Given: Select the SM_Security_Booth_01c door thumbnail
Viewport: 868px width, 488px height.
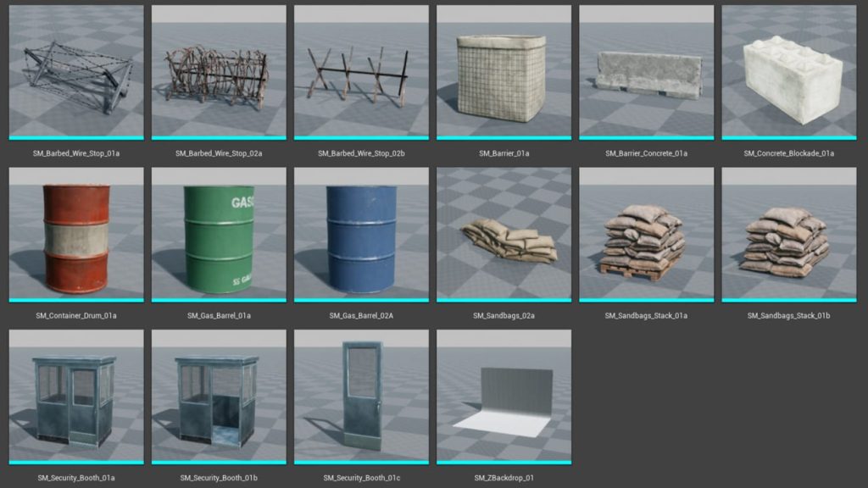Looking at the screenshot, I should [361, 397].
